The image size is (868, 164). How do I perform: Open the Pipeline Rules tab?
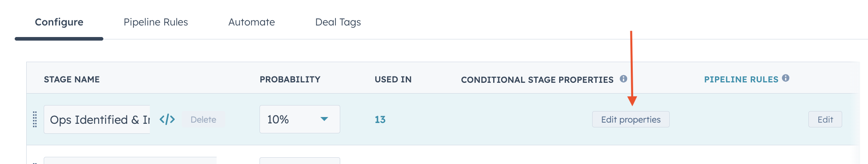(156, 22)
